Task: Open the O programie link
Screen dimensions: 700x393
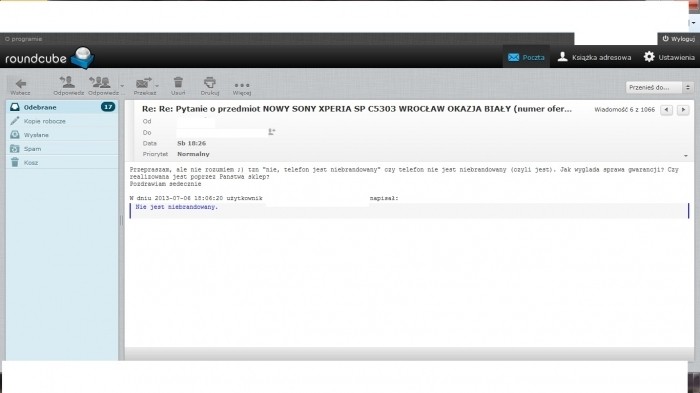Action: click(x=23, y=39)
